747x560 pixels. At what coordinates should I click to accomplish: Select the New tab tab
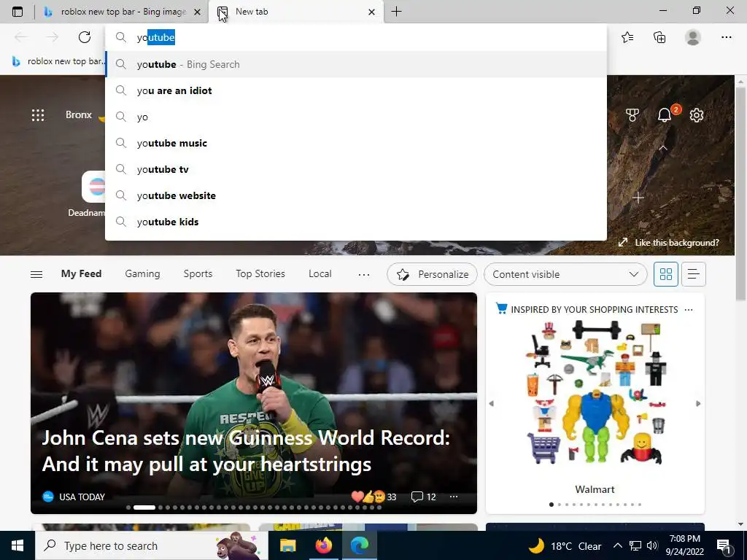295,12
